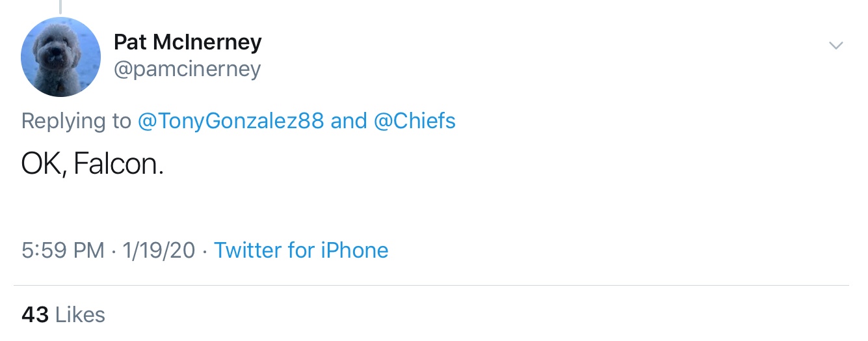The image size is (868, 341).
Task: Expand the tweet options chevron
Action: pyautogui.click(x=835, y=46)
